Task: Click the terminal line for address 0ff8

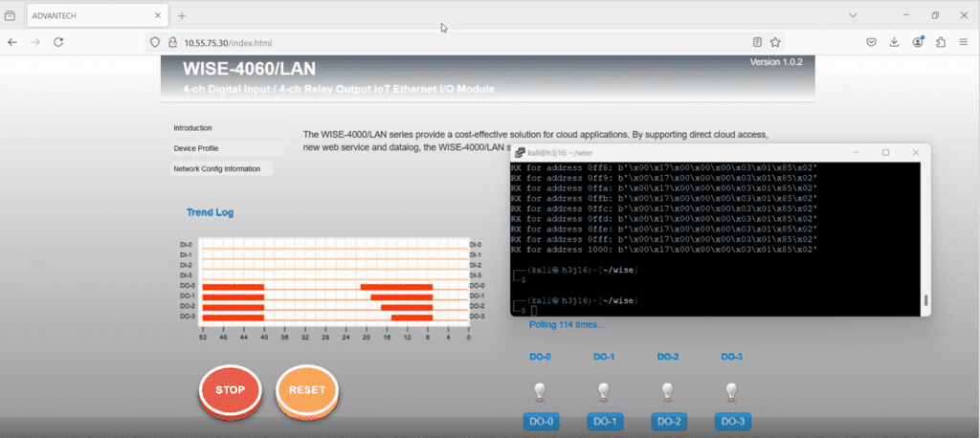Action: tap(664, 168)
